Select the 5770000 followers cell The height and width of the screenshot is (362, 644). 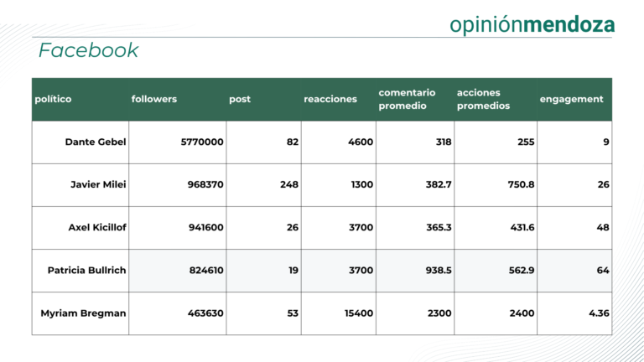tap(178, 142)
